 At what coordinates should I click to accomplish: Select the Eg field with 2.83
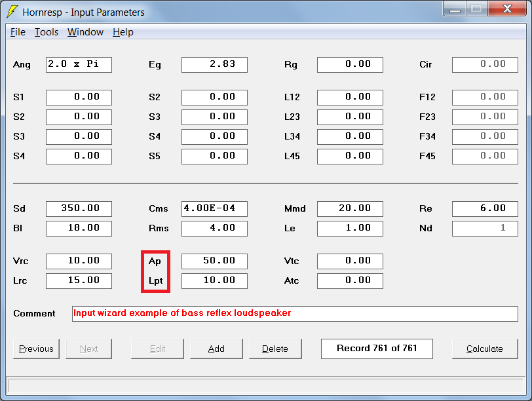point(214,64)
